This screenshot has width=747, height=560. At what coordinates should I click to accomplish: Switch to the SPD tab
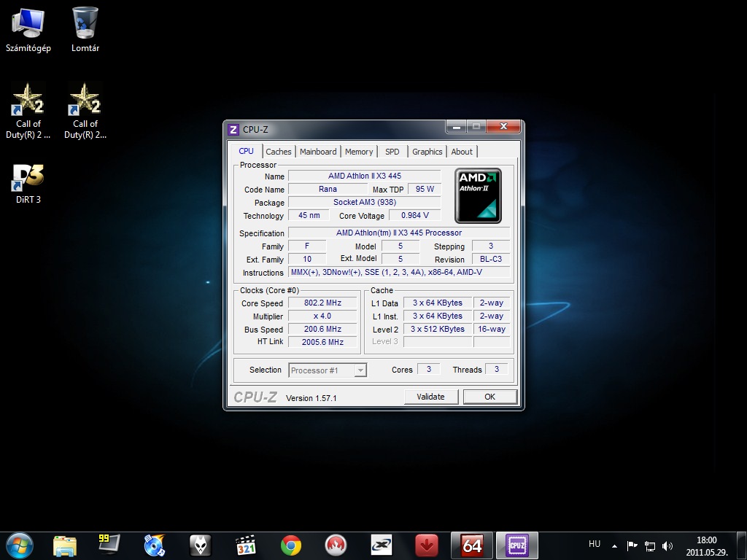click(392, 152)
